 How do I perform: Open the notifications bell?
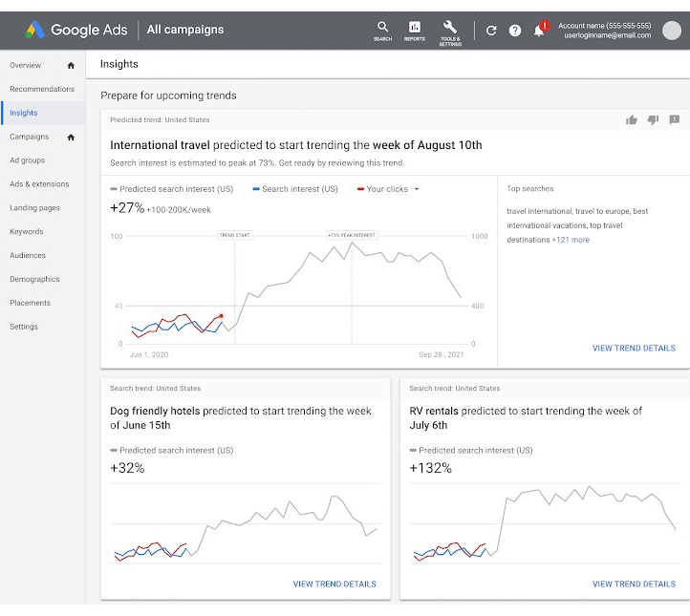(x=539, y=31)
